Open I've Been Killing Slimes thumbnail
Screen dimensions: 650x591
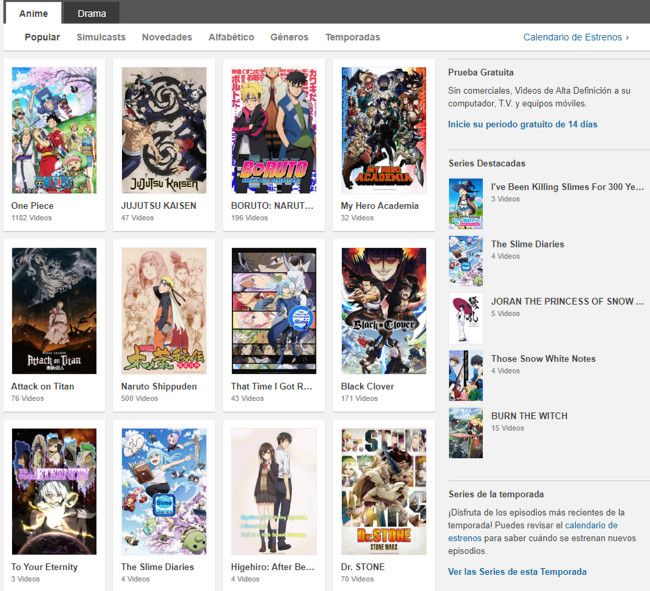[466, 203]
